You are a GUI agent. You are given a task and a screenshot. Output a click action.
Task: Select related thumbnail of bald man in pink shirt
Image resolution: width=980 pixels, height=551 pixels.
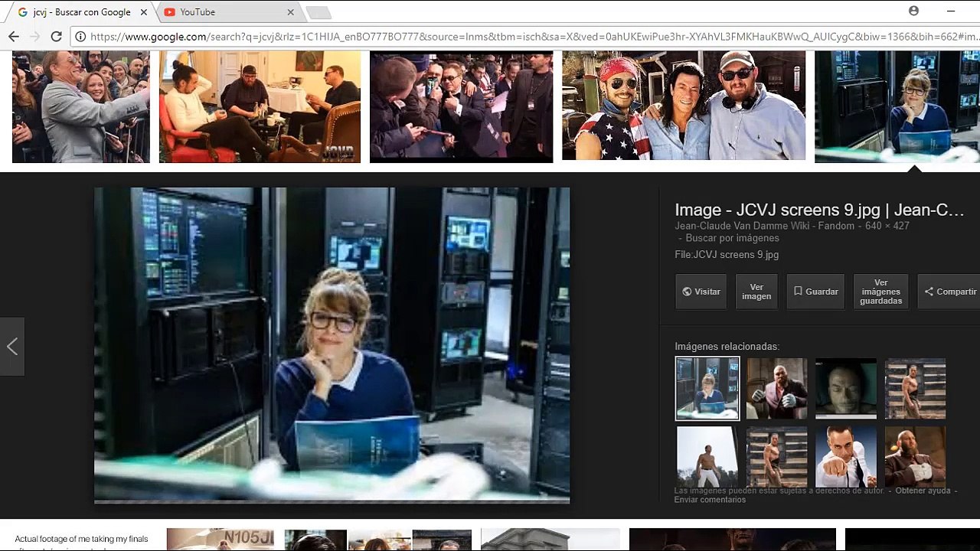pos(777,389)
